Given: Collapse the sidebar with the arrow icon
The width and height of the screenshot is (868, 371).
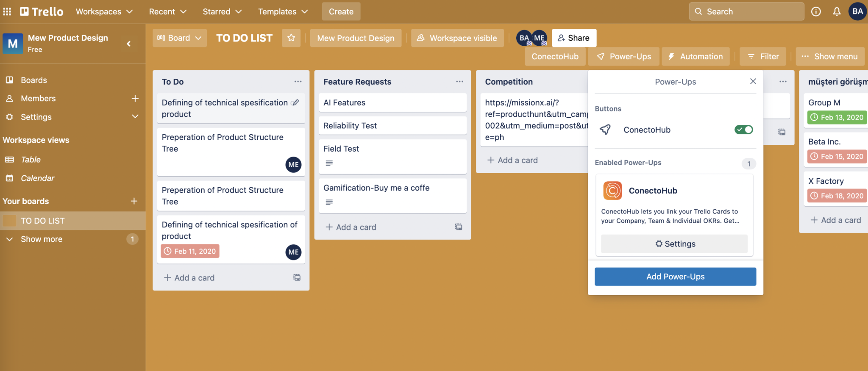Looking at the screenshot, I should click(129, 44).
